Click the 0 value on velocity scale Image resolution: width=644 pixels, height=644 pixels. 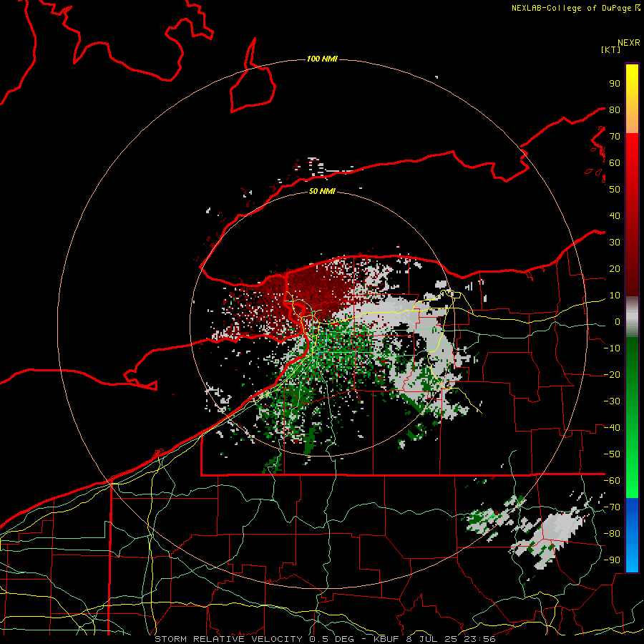618,322
